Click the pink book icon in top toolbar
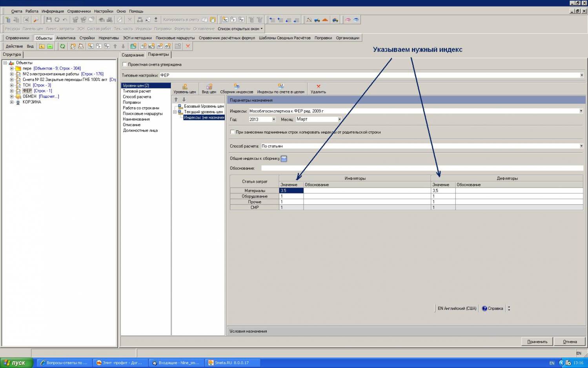Screen dimensions: 588x368 pyautogui.click(x=348, y=20)
